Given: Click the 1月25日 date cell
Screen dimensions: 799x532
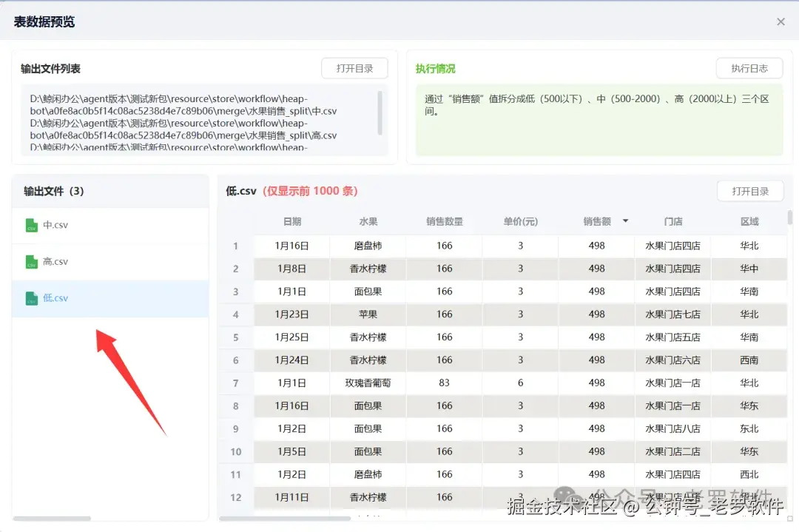Looking at the screenshot, I should click(x=292, y=337).
